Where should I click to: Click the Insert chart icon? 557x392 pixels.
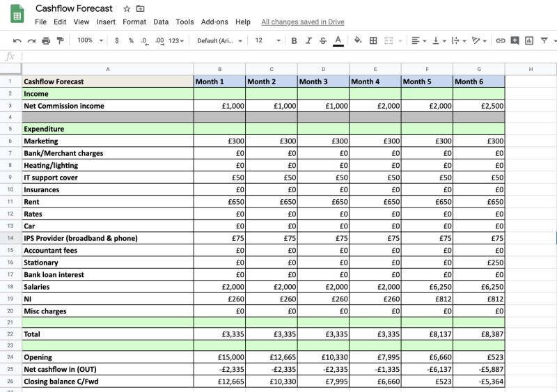click(529, 41)
